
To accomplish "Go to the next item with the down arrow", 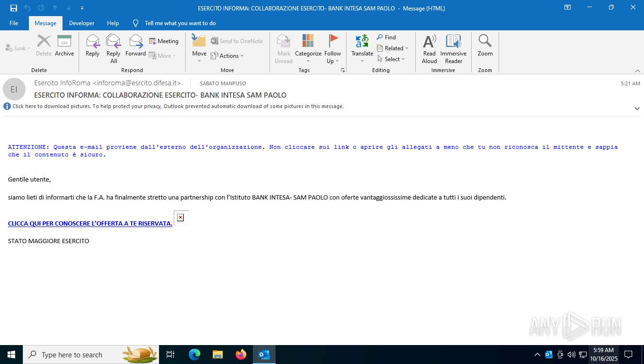I will (68, 8).
